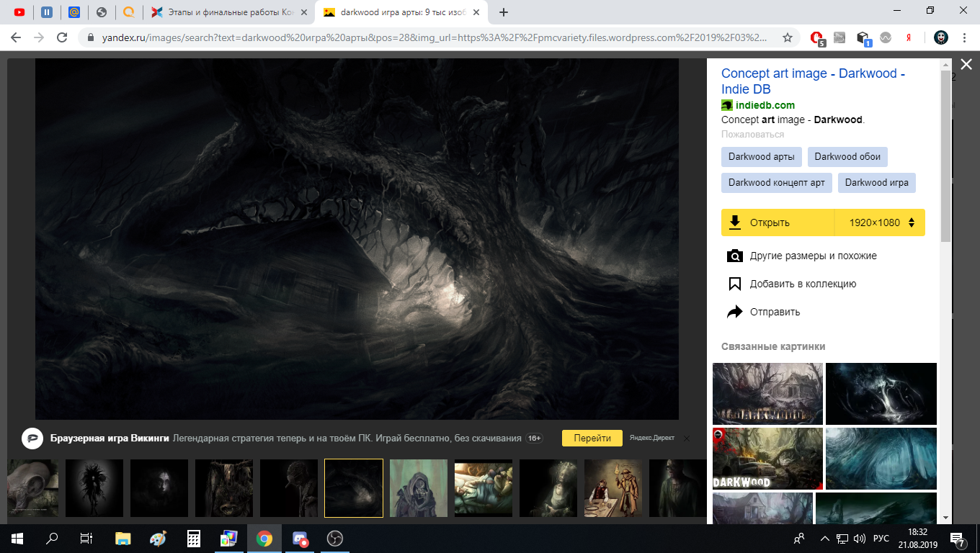Click the yellow 'Открыть' button
980x553 pixels.
778,222
